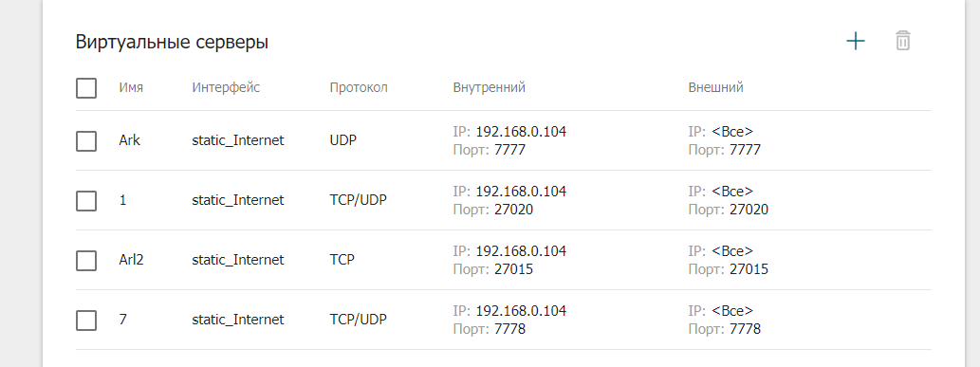Click the Имя column header
This screenshot has height=367, width=980.
(131, 87)
